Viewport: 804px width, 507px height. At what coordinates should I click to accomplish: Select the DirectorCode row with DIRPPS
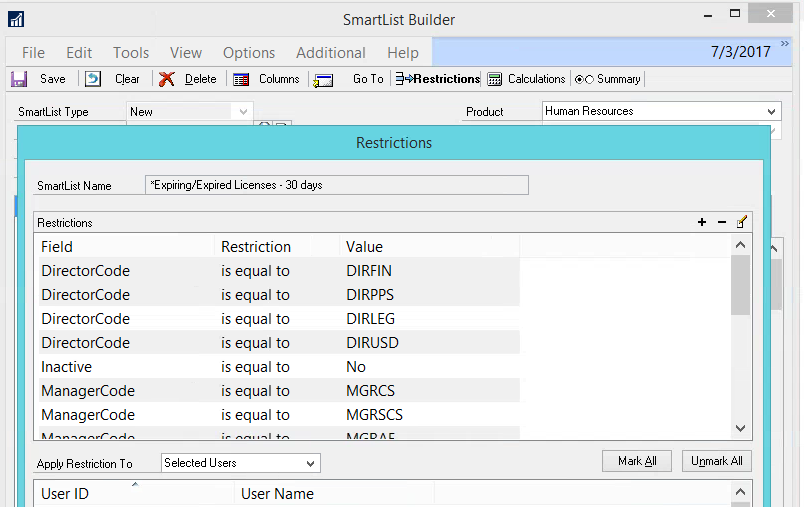coord(279,295)
